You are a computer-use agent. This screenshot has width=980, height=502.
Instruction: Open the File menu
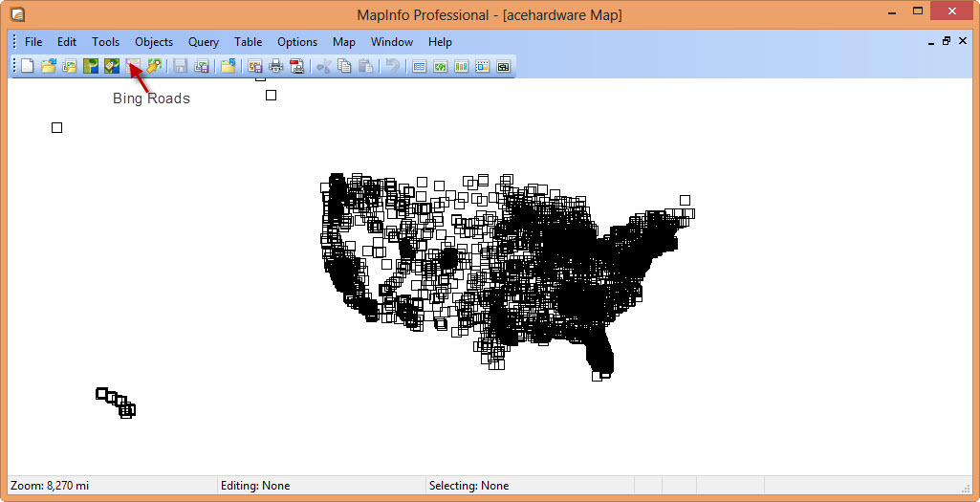coord(33,42)
